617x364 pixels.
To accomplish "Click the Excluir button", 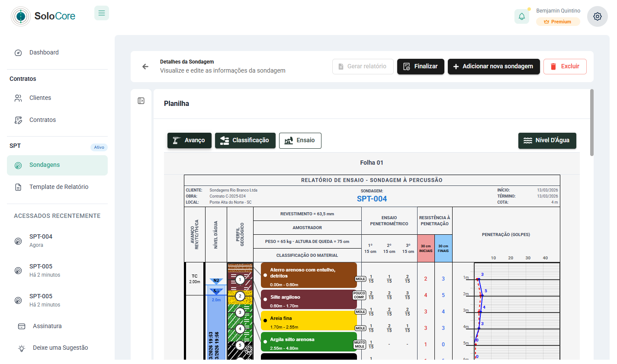I will coord(565,67).
